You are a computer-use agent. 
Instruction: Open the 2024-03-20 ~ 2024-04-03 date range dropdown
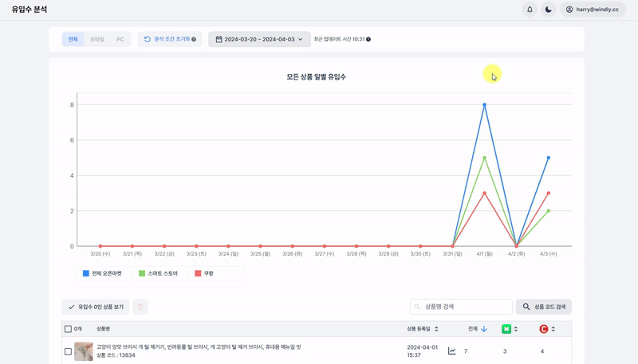(259, 39)
